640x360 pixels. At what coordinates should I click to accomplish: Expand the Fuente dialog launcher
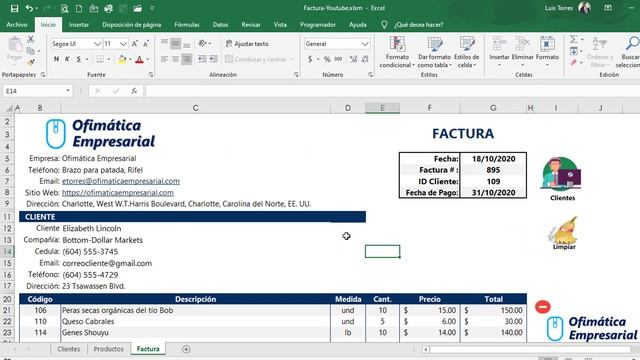click(x=151, y=75)
